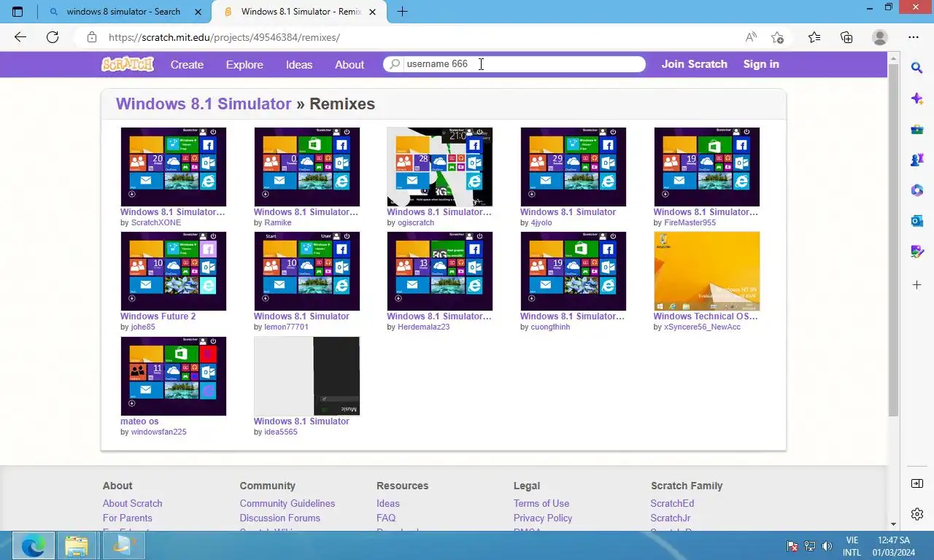Open Community Guidelines footer link
The width and height of the screenshot is (934, 560).
[x=287, y=503]
